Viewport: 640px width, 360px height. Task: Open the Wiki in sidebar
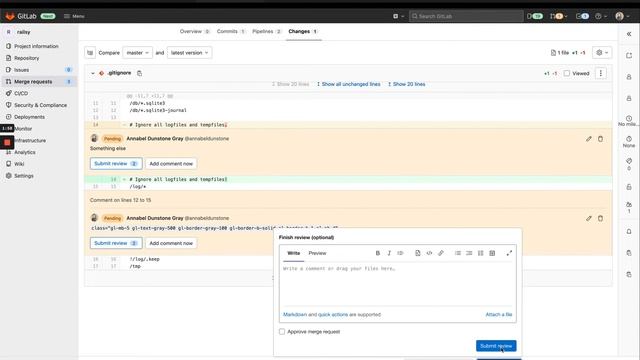[x=19, y=164]
